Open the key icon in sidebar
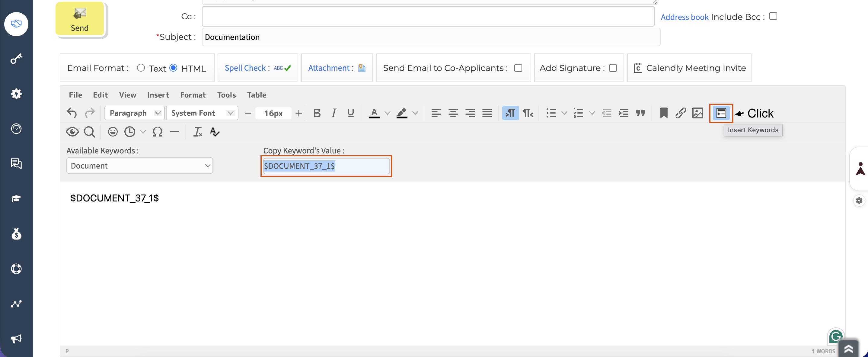Screen dimensions: 868x357 click(x=16, y=59)
